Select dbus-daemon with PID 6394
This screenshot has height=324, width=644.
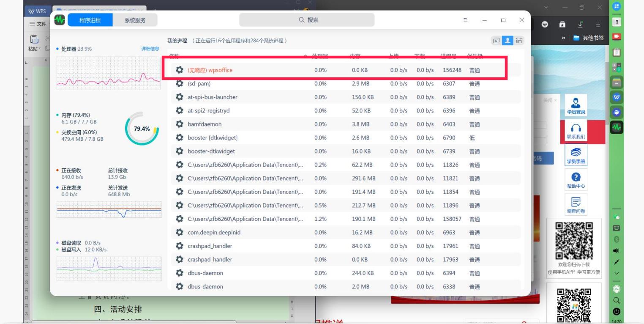[x=346, y=273]
